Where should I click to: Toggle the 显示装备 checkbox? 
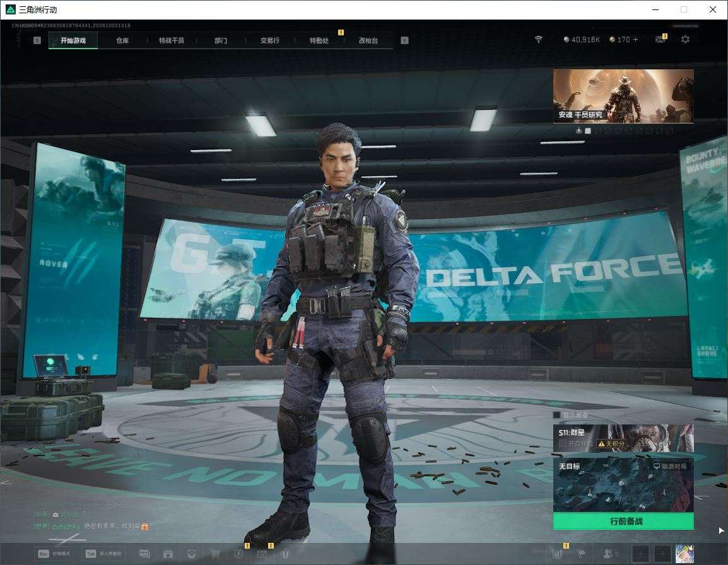tap(556, 415)
